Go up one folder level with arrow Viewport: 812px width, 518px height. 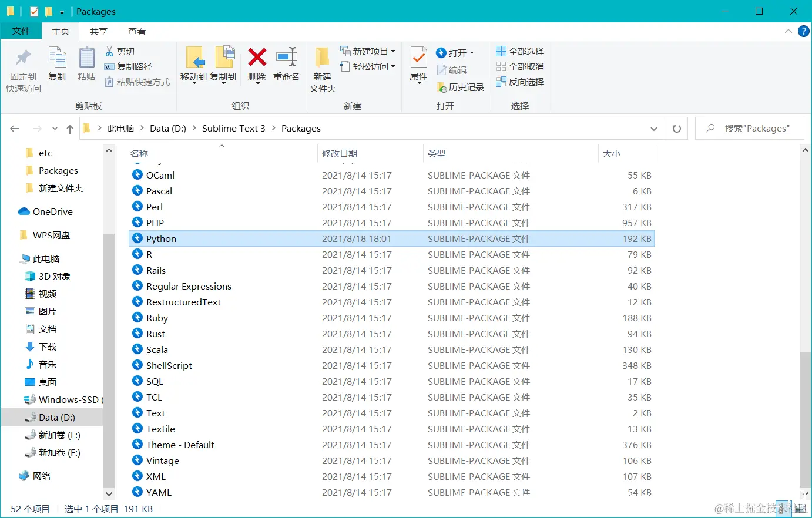point(70,129)
